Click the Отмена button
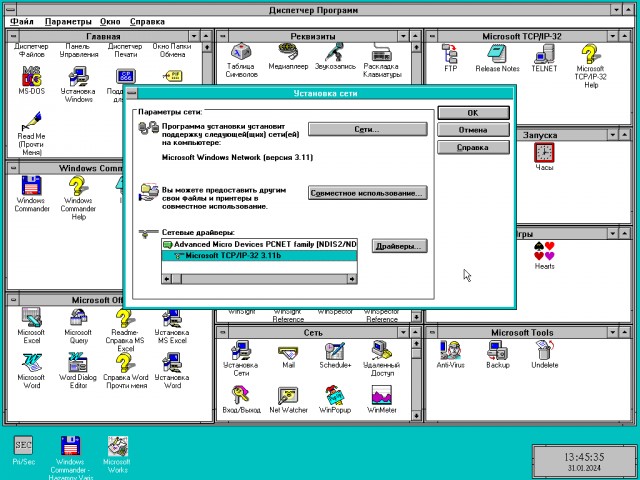640x480 pixels. pyautogui.click(x=473, y=130)
